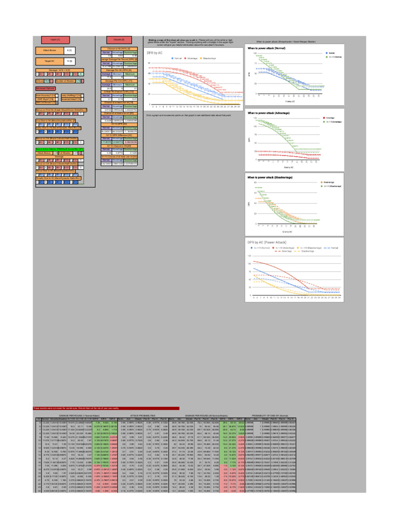Select the red Outputs [2] header cell
The image size is (399, 532).
coord(119,40)
